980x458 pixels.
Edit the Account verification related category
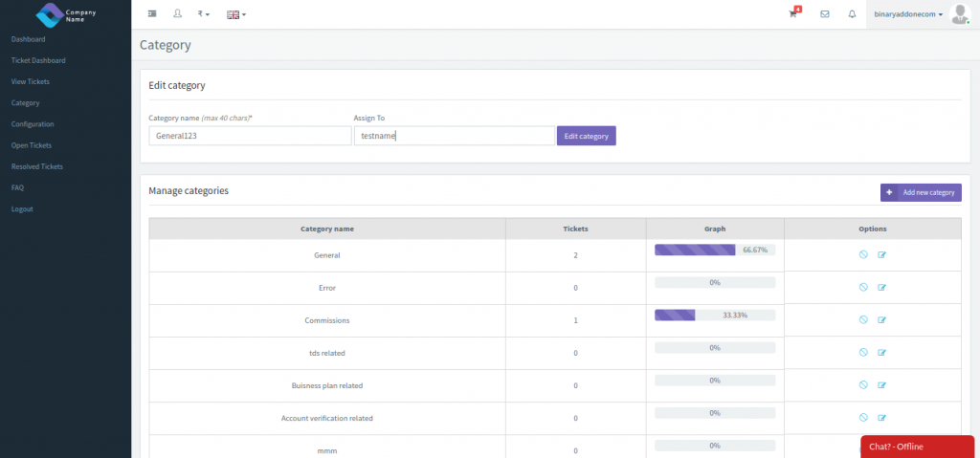pyautogui.click(x=881, y=418)
